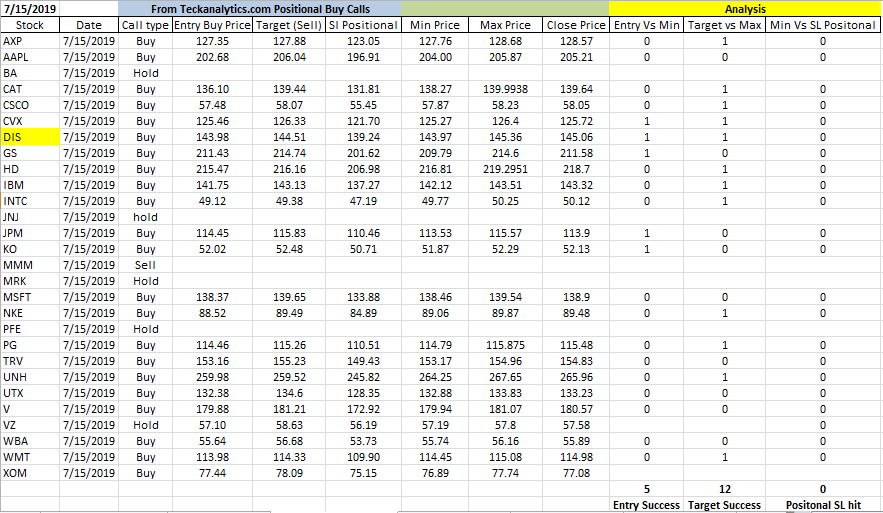Screen dimensions: 883x513
Task: Select the Sl Positional column header
Action: click(363, 25)
